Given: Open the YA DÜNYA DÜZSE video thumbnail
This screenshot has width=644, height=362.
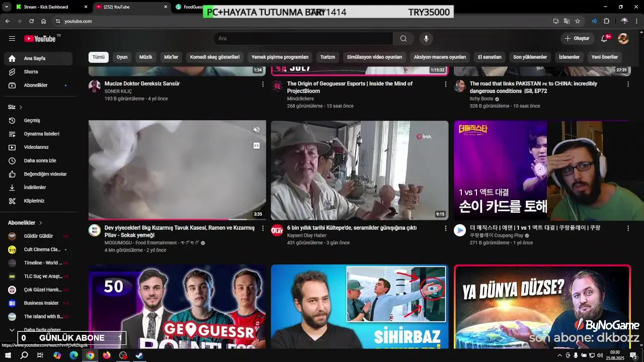Looking at the screenshot, I should click(x=542, y=307).
